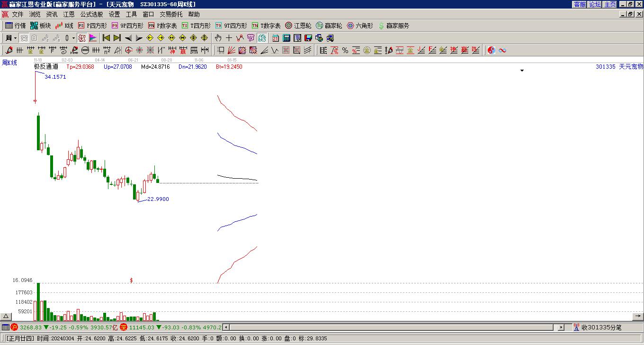Launch the 赢家轮 wheel tool
Viewport: 644px width, 345px height.
(329, 26)
